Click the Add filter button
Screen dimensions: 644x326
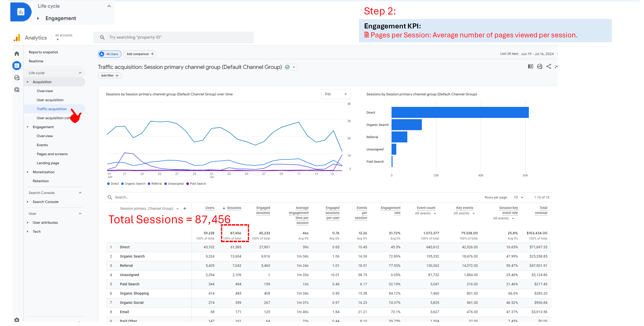pos(110,75)
